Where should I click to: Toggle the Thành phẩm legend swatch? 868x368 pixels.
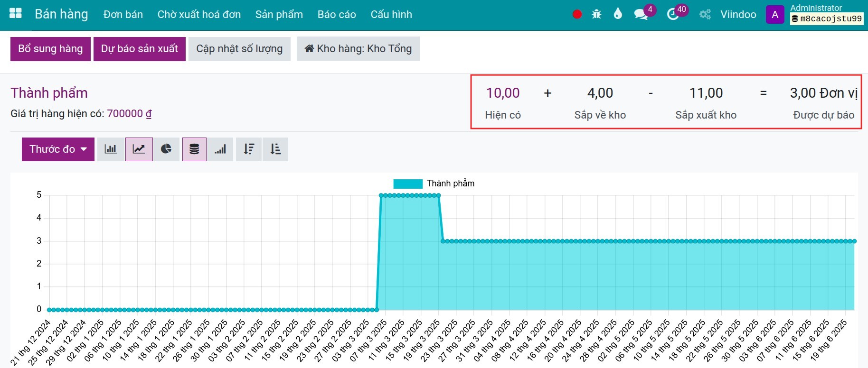(408, 184)
